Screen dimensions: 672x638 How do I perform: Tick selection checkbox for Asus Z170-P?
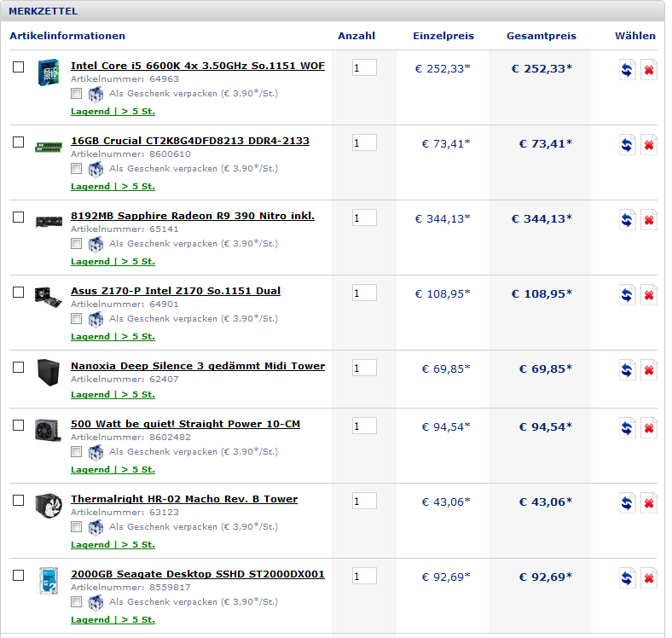(18, 292)
